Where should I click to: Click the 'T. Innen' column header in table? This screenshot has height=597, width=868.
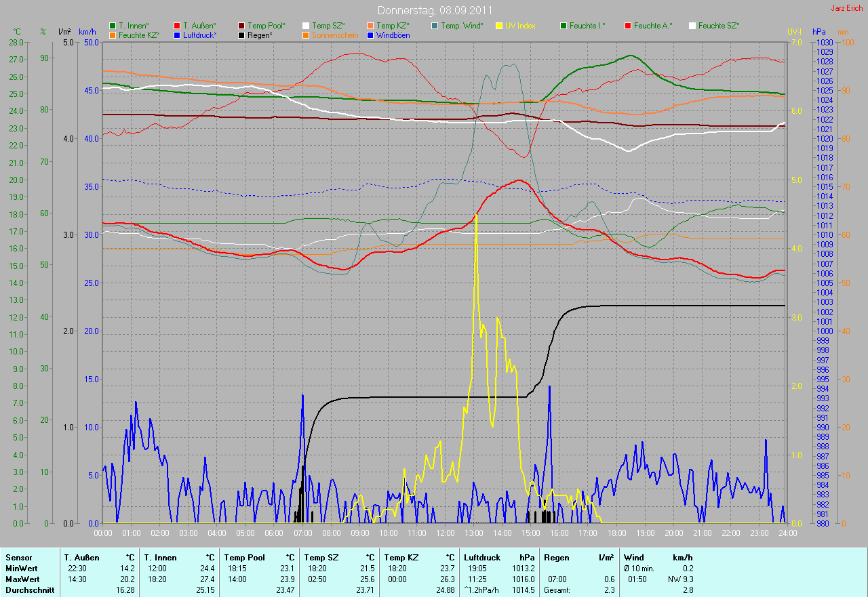tap(160, 558)
